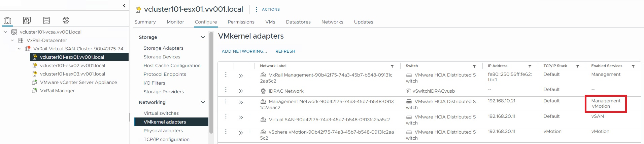Open Hosts and Clusters inventory view icon
The height and width of the screenshot is (144, 644).
7,20
